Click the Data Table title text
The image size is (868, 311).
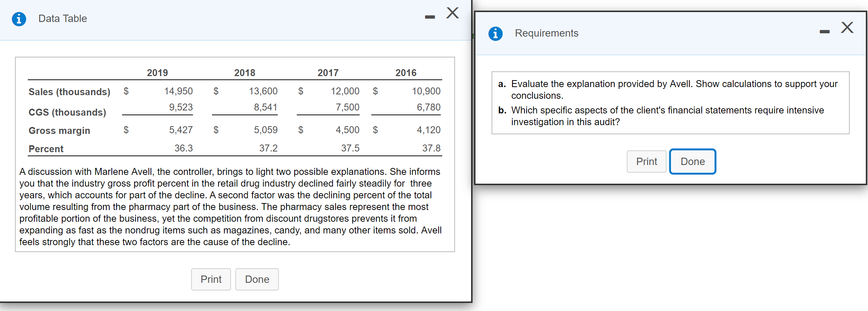click(62, 19)
